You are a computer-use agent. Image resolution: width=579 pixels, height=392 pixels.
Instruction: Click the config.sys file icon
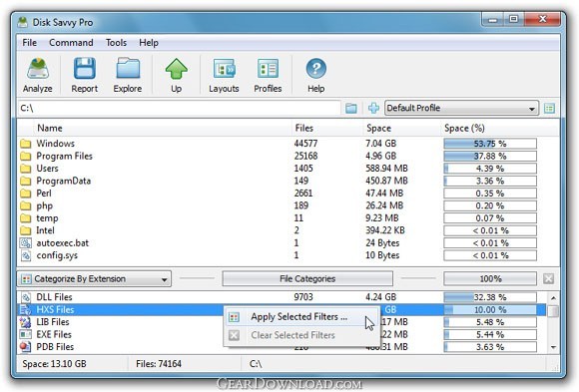[26, 255]
